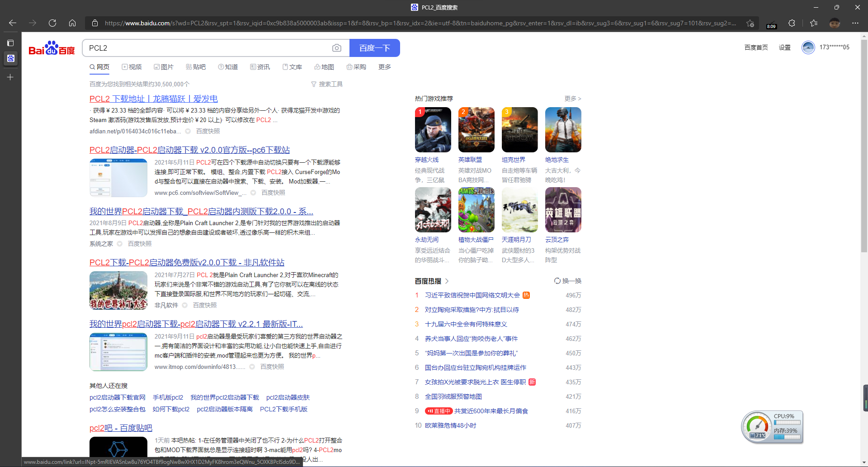Open the 坦克世界 game thumbnail

(520, 130)
